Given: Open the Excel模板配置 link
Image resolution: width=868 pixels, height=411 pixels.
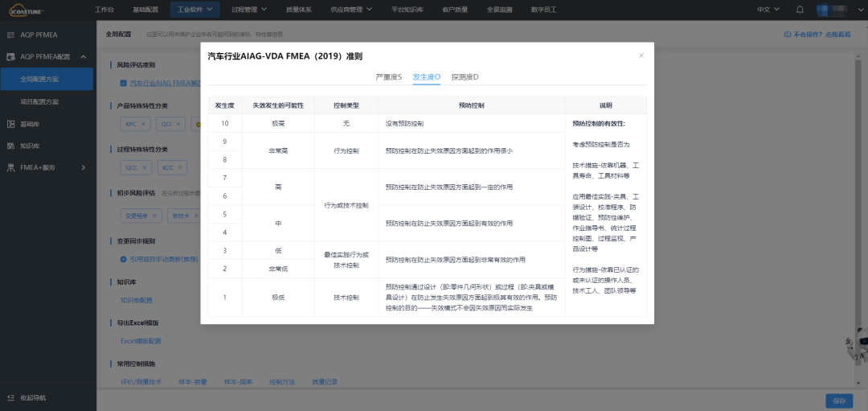Looking at the screenshot, I should (x=141, y=341).
